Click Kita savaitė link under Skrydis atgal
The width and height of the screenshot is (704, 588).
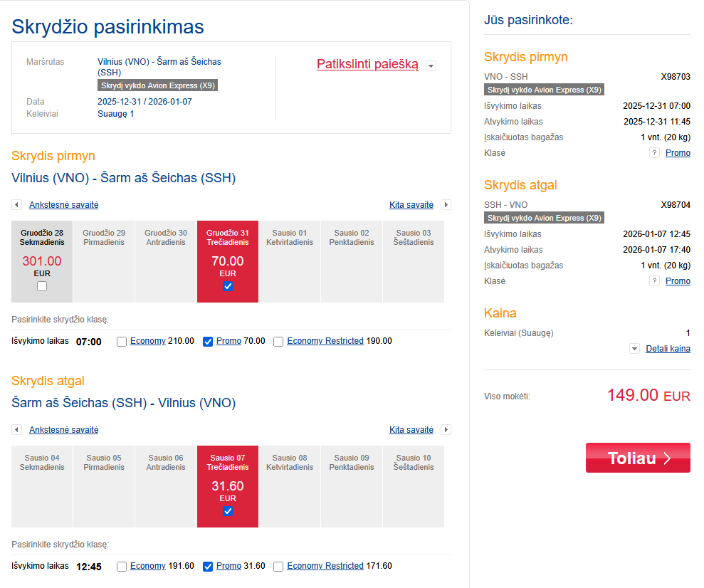click(x=411, y=430)
